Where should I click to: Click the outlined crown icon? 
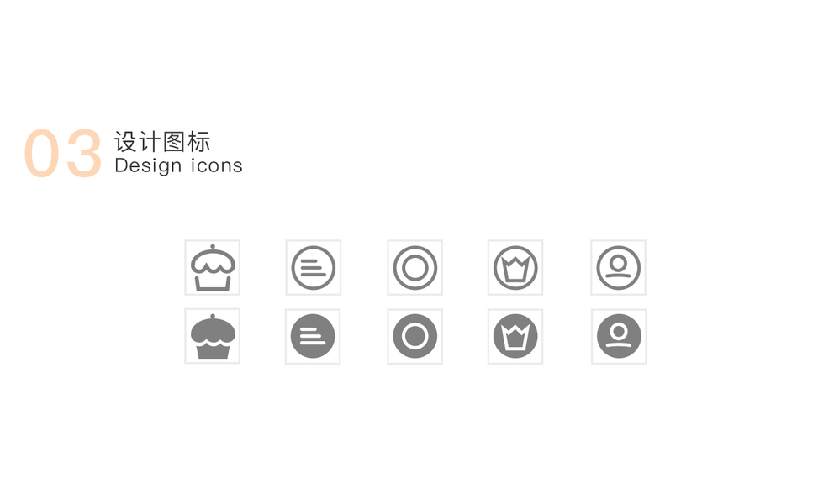pyautogui.click(x=515, y=268)
